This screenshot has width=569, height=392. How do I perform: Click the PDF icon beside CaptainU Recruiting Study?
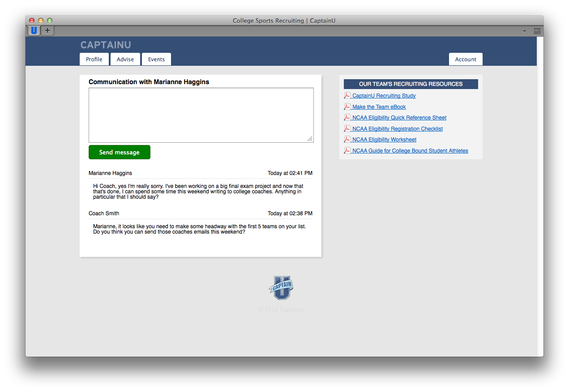[347, 95]
